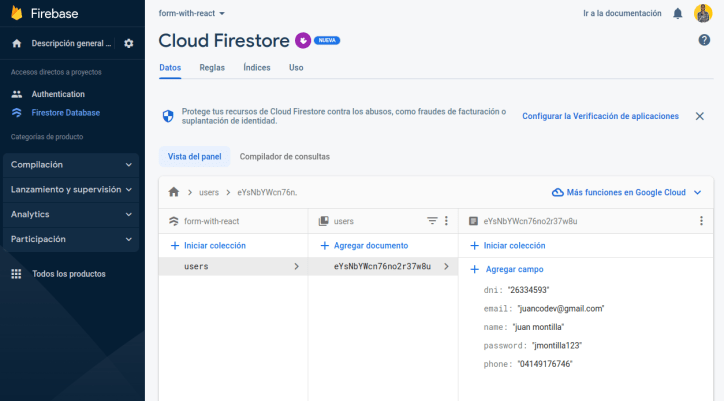The width and height of the screenshot is (724, 401).
Task: Click Iniciar colección in document column
Action: (507, 246)
